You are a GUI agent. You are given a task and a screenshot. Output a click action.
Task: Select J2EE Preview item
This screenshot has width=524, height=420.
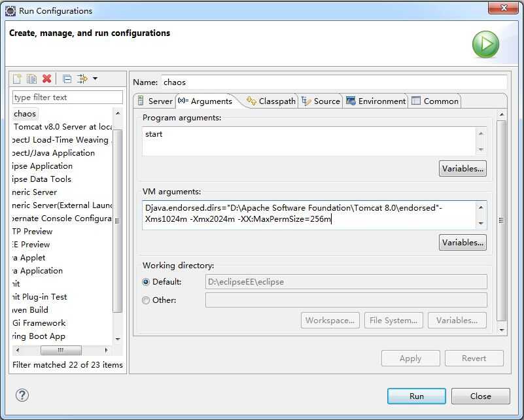click(31, 244)
